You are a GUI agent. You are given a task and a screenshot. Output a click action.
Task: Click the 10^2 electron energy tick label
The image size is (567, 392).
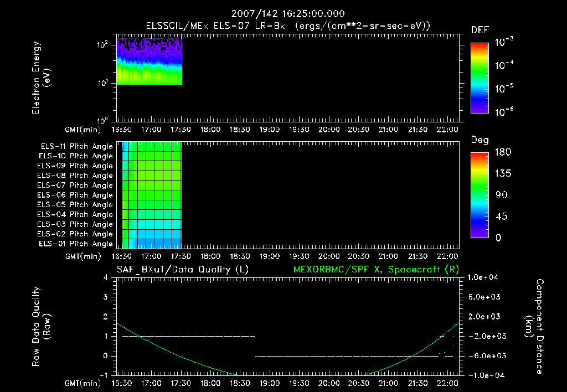[102, 45]
